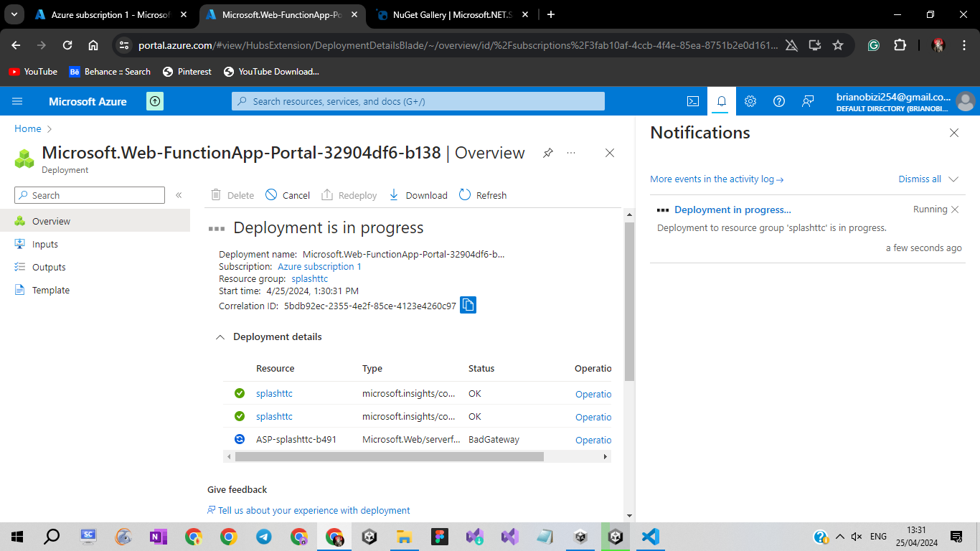Follow the More events in activity log link
Viewport: 980px width, 551px height.
[717, 179]
